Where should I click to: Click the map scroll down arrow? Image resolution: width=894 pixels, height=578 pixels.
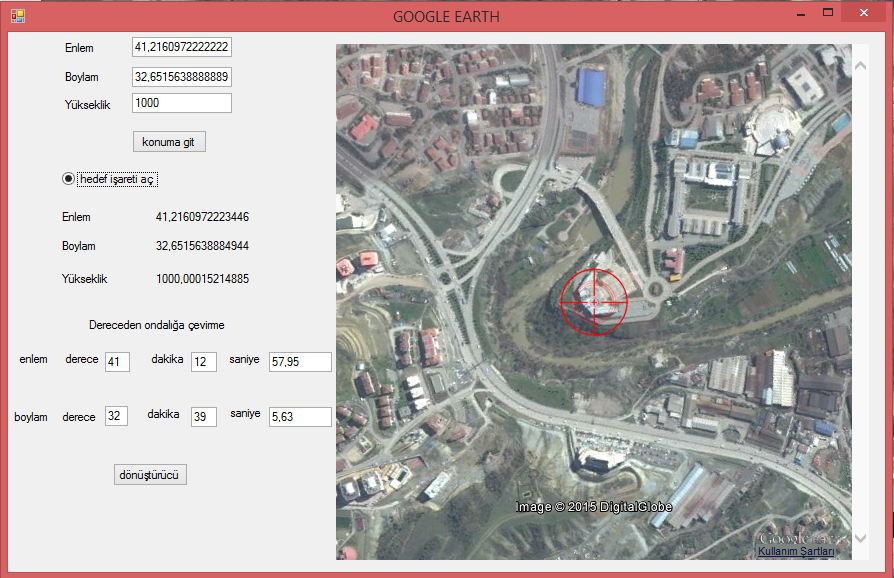coord(860,538)
